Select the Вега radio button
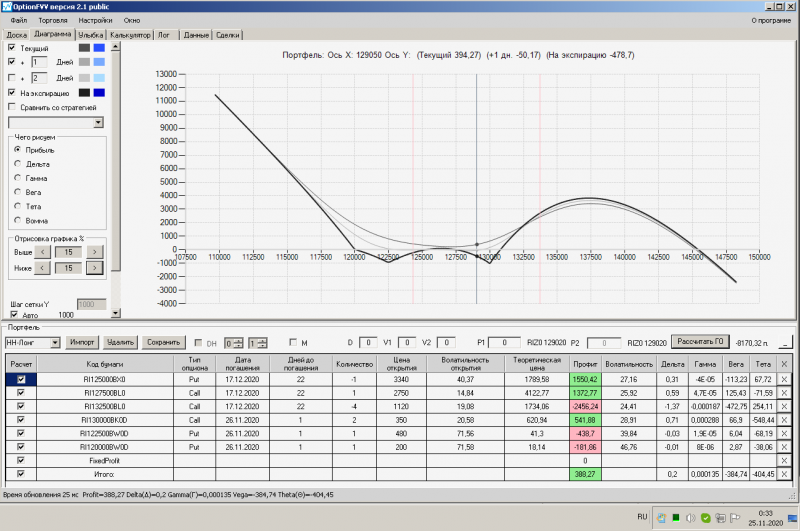 click(x=18, y=192)
